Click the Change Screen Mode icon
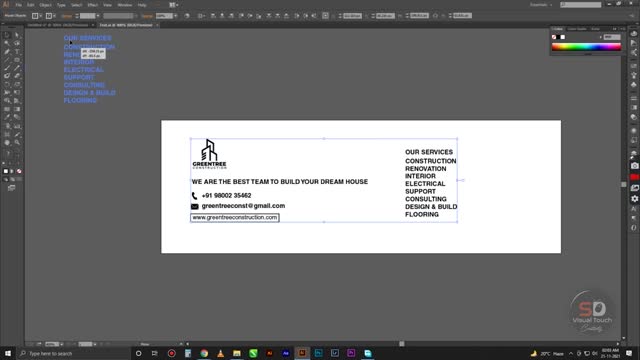The width and height of the screenshot is (640, 360). (x=11, y=188)
